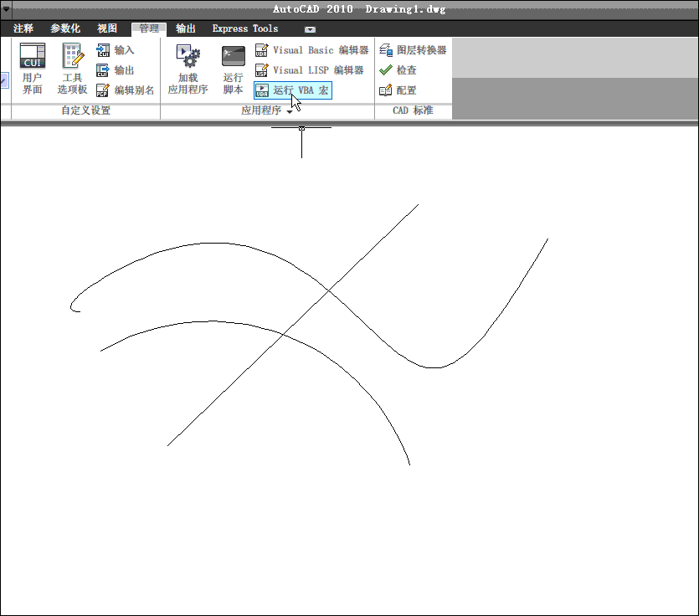The image size is (699, 616).
Task: Open the 工具选项板 customization tool
Action: (72, 69)
